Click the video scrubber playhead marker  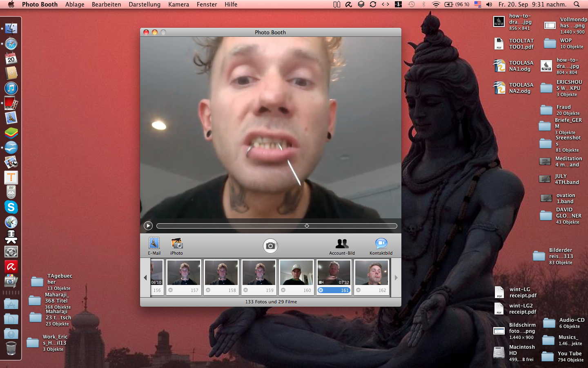(307, 226)
